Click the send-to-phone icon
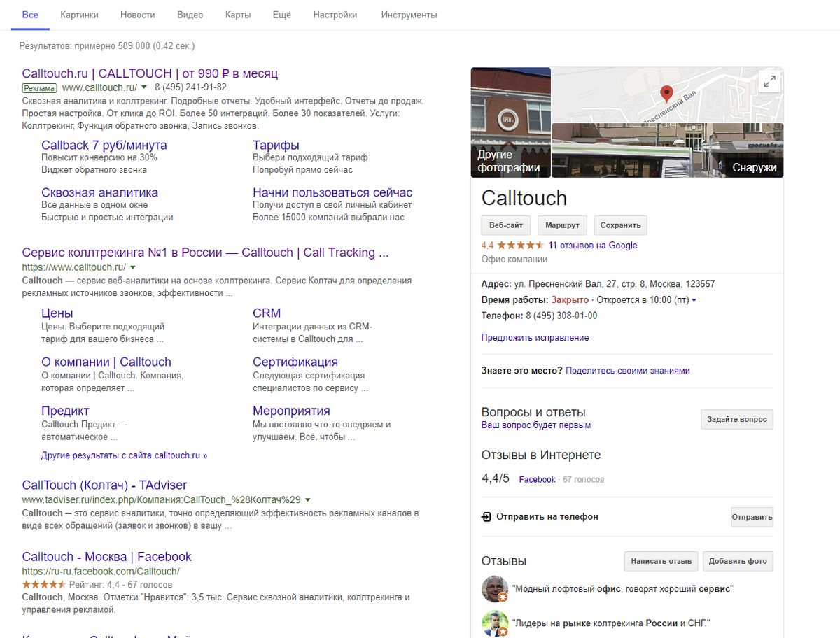 (x=487, y=517)
